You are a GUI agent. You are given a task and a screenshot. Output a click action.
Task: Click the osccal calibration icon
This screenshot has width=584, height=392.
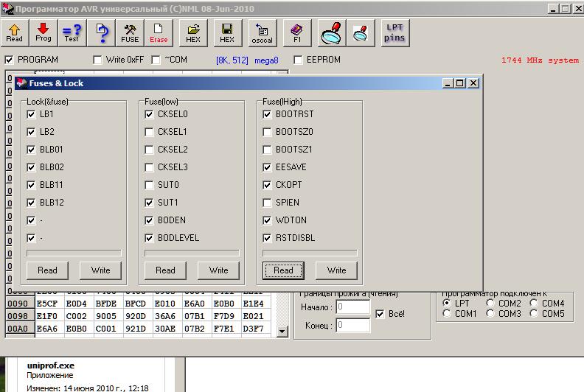pyautogui.click(x=262, y=32)
